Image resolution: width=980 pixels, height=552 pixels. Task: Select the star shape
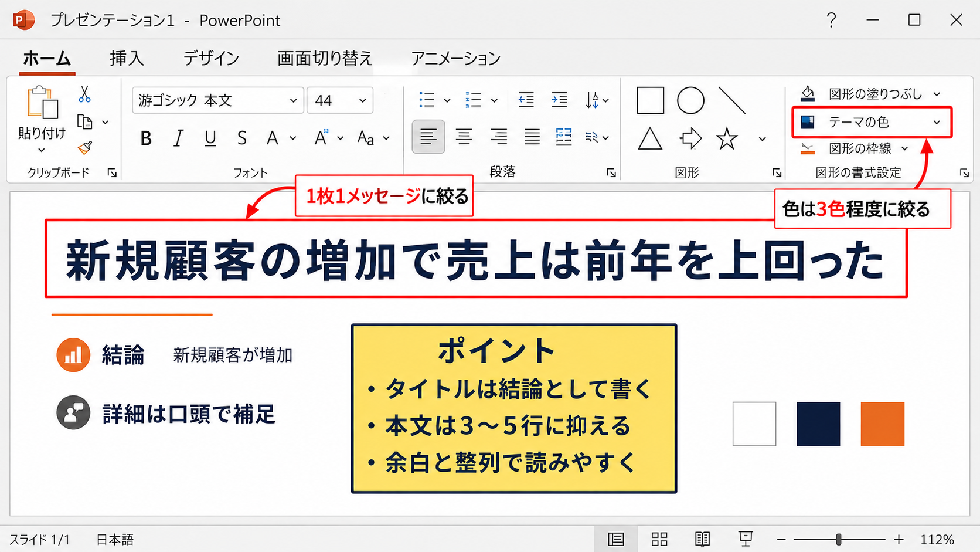coord(727,139)
